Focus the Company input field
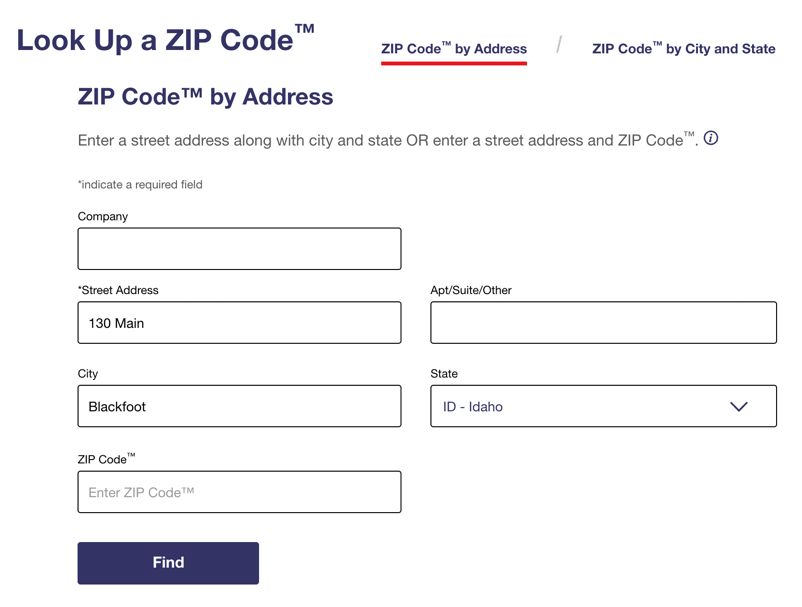 pyautogui.click(x=239, y=249)
